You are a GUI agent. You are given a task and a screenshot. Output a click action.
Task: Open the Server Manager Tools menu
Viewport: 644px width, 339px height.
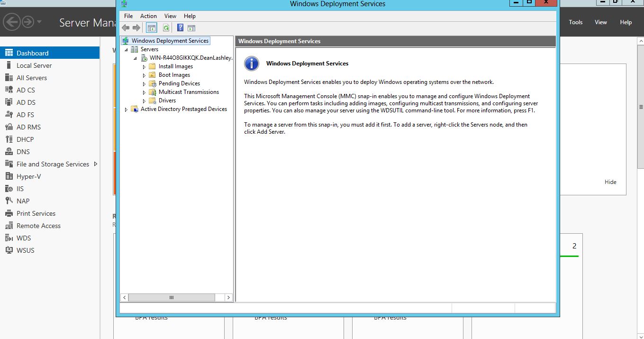pyautogui.click(x=575, y=22)
